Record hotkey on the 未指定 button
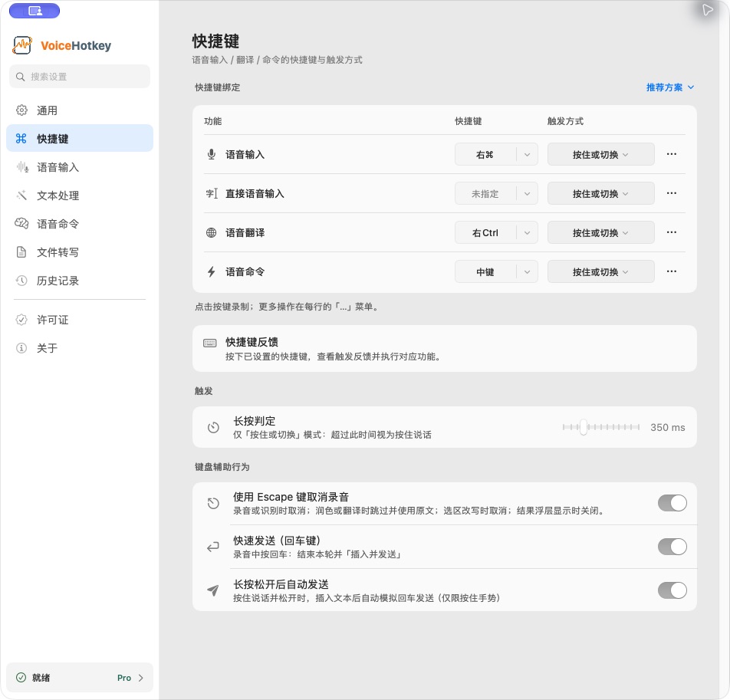 pos(485,194)
